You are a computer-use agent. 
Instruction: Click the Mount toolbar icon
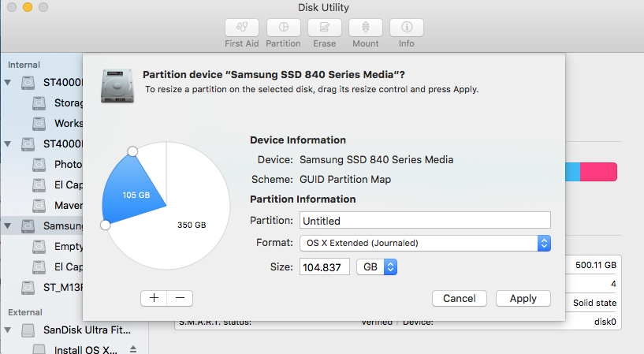pos(366,28)
